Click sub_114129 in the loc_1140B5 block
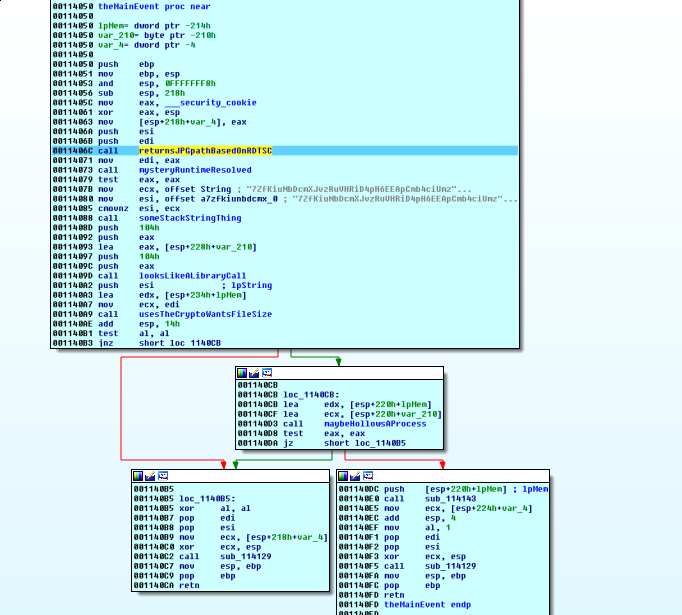Viewport: 682px width, 615px height. [x=245, y=556]
